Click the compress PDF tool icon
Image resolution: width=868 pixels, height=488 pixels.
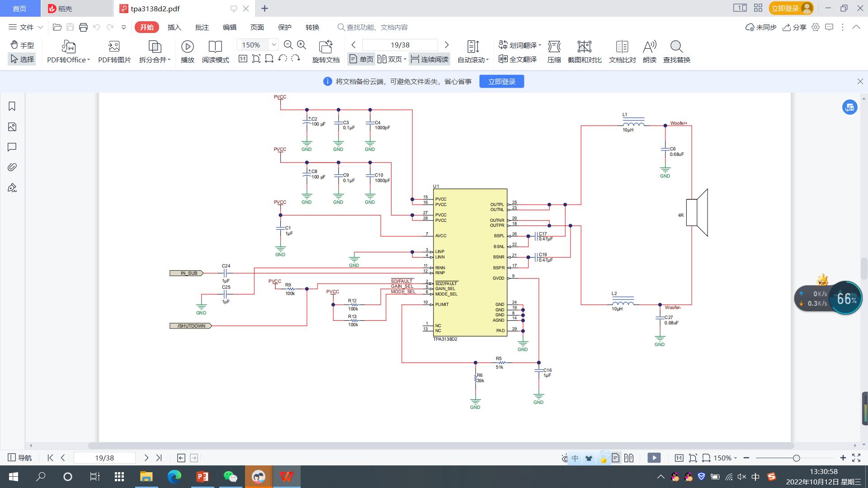click(554, 47)
